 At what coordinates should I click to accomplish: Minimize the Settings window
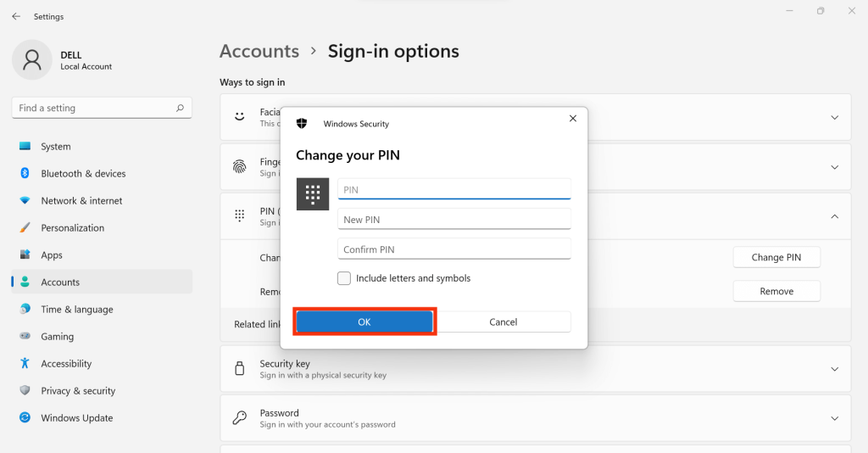coord(789,11)
